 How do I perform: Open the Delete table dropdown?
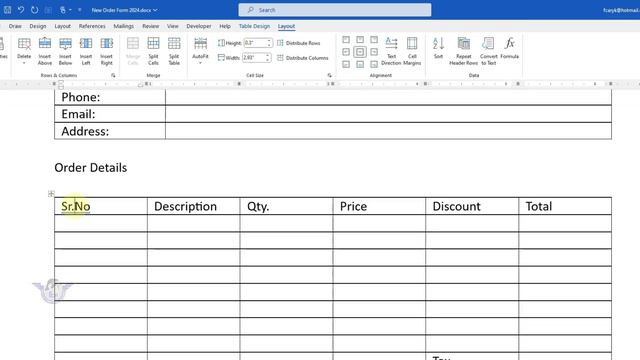tap(24, 51)
